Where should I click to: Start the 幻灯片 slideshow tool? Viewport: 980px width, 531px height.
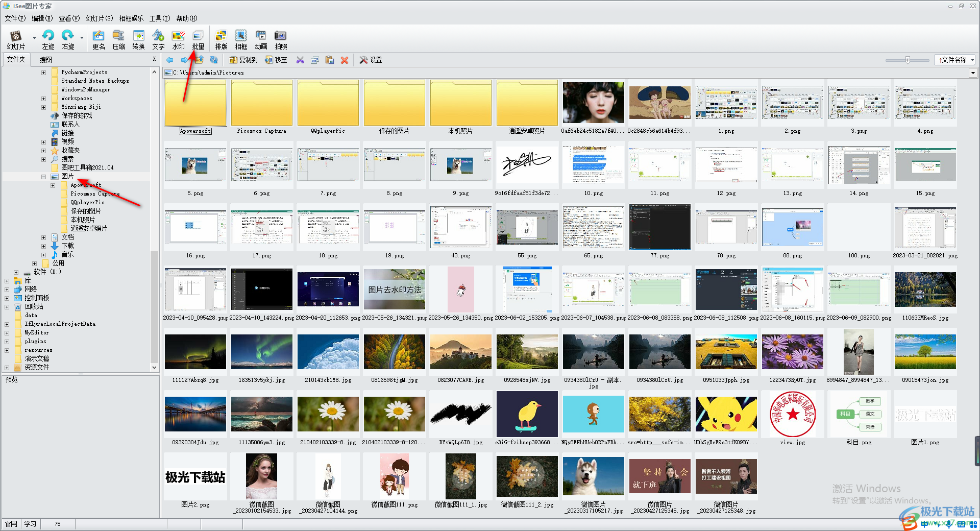pyautogui.click(x=16, y=39)
